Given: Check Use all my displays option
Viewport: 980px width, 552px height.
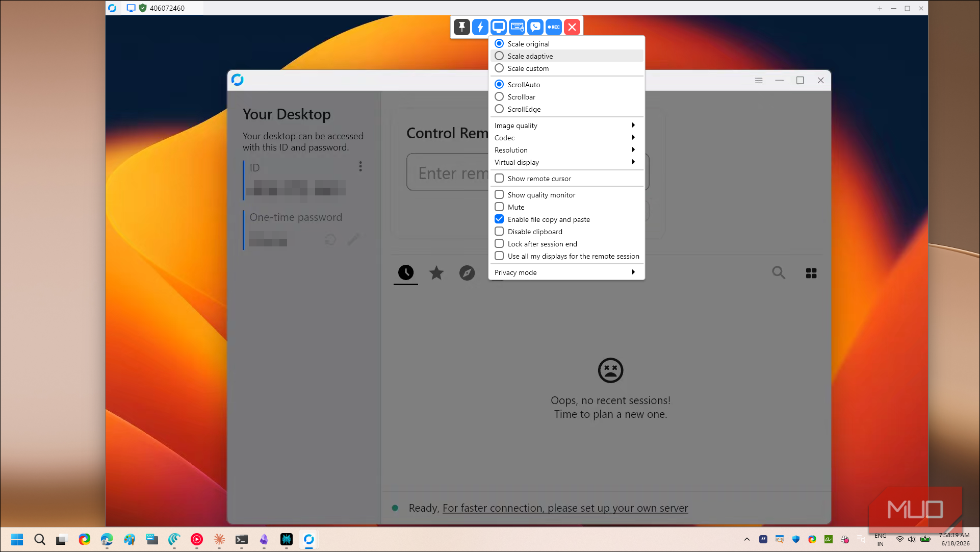Looking at the screenshot, I should (566, 256).
